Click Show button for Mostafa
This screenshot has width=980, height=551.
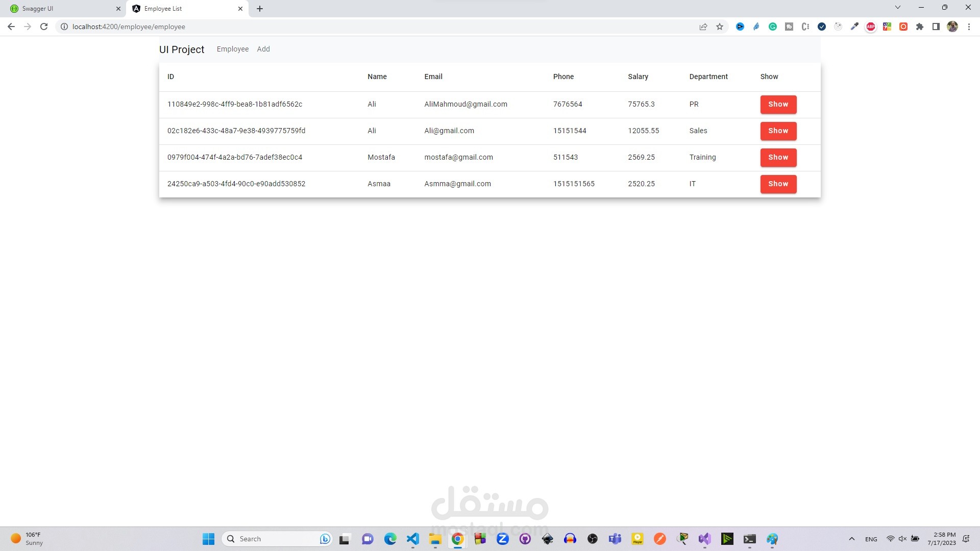778,157
